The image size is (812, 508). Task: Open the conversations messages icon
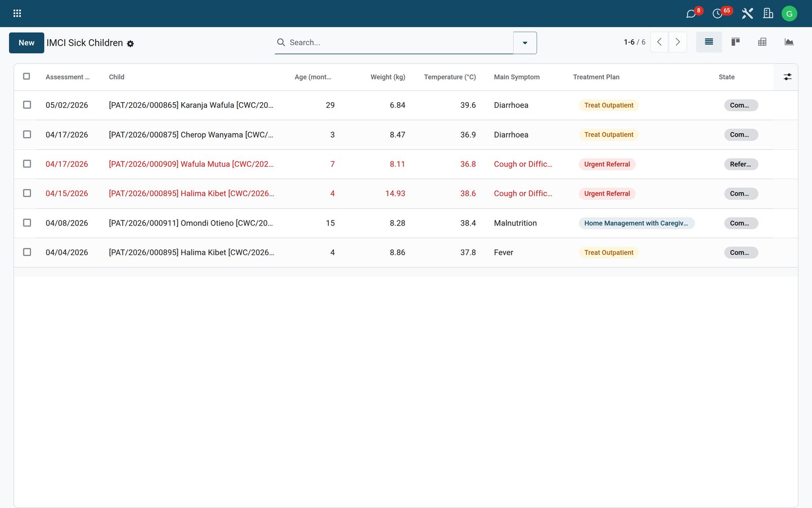point(691,14)
